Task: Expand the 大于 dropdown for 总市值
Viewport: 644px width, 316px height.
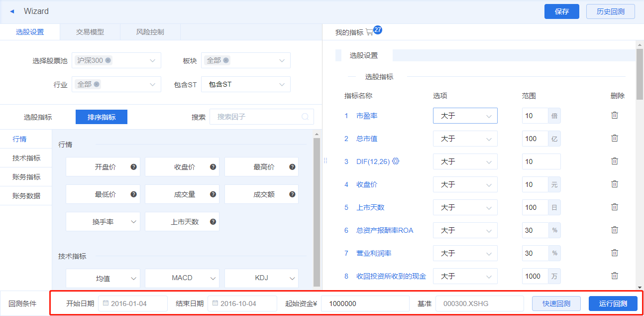Action: 465,138
